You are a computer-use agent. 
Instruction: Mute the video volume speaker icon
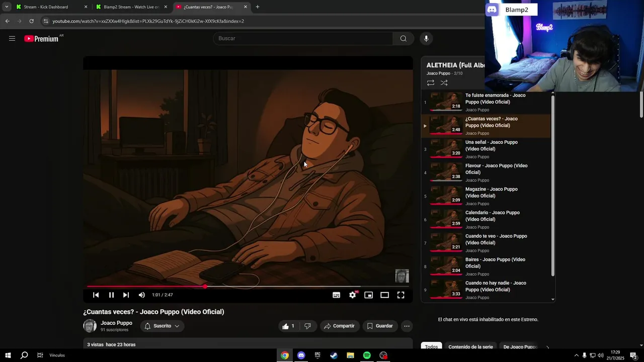(142, 295)
